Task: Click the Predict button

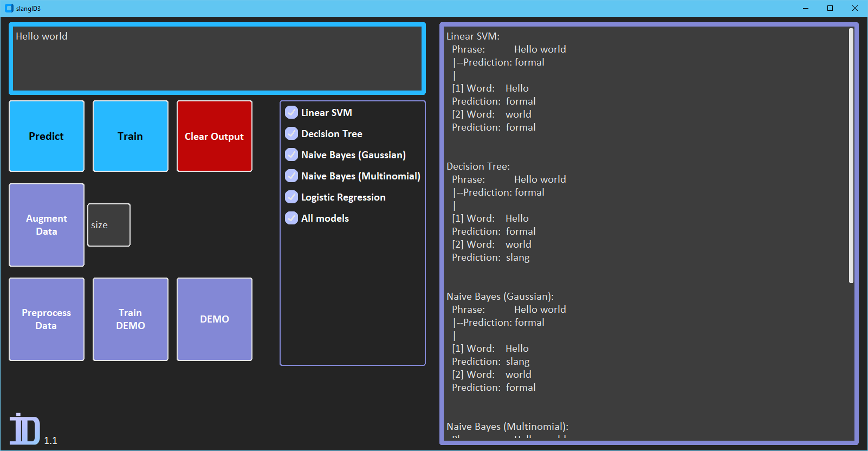Action: click(x=47, y=136)
